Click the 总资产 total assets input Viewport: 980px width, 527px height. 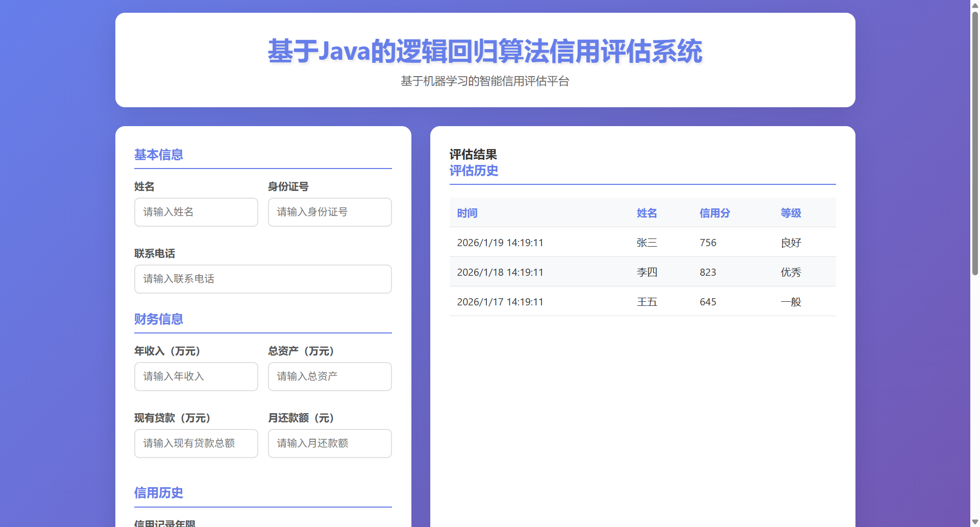click(330, 376)
